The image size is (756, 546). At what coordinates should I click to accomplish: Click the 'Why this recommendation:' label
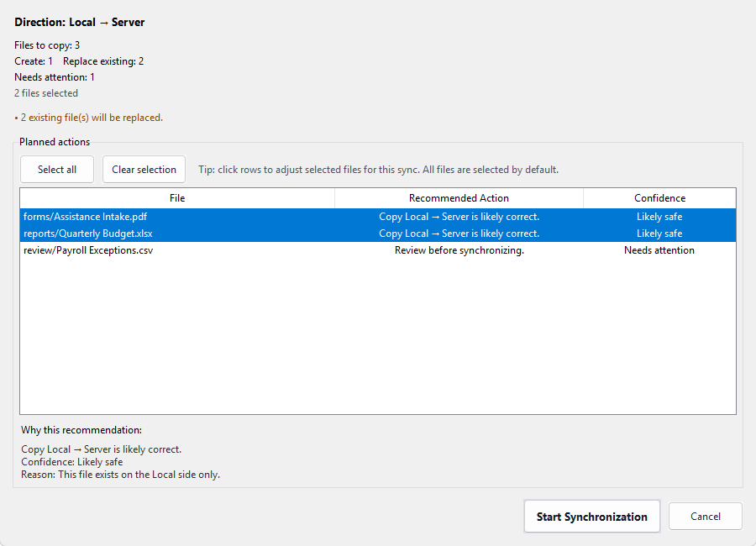coord(81,430)
